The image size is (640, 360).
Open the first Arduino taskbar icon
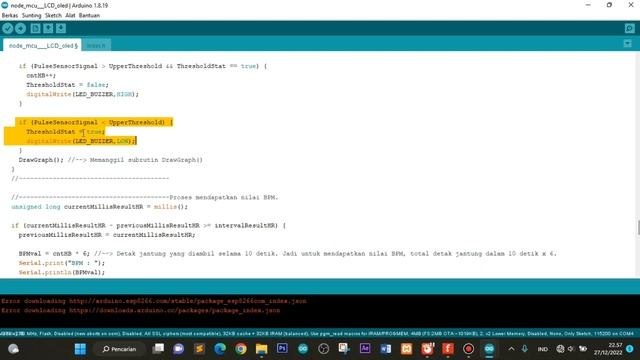[x=303, y=349]
